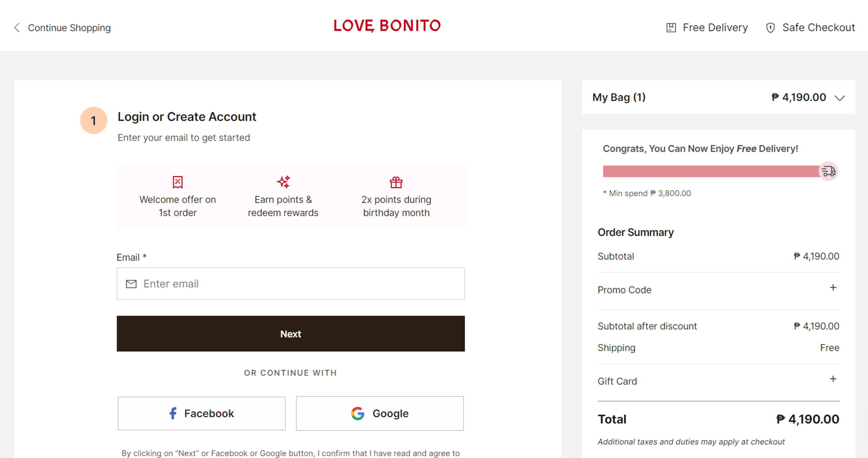This screenshot has height=458, width=868.
Task: Click the My Bag total ₱ 4,190.00
Action: pyautogui.click(x=799, y=97)
